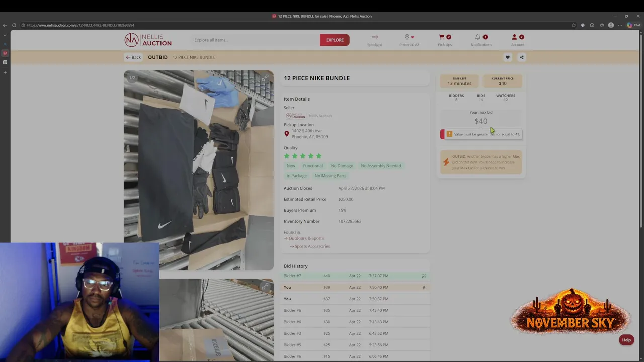
Task: Open the main Nike bundle photo
Action: point(199,170)
